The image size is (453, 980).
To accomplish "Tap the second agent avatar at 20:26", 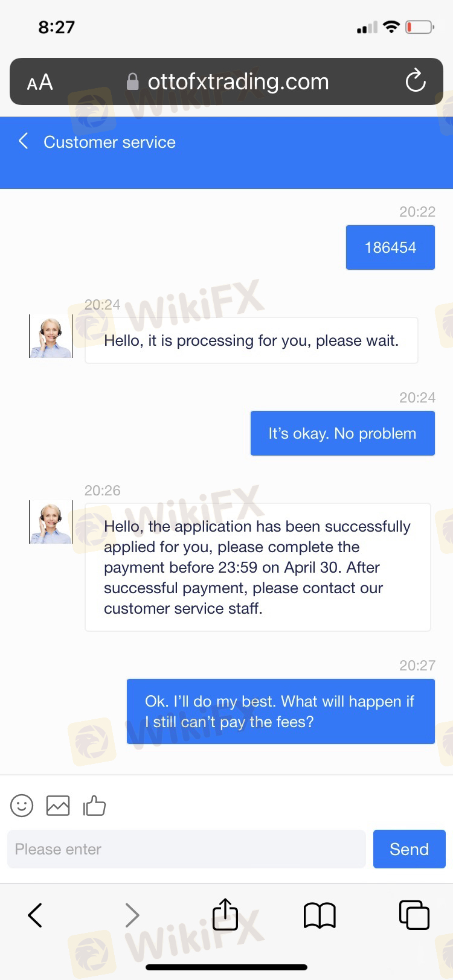I will coord(51,522).
